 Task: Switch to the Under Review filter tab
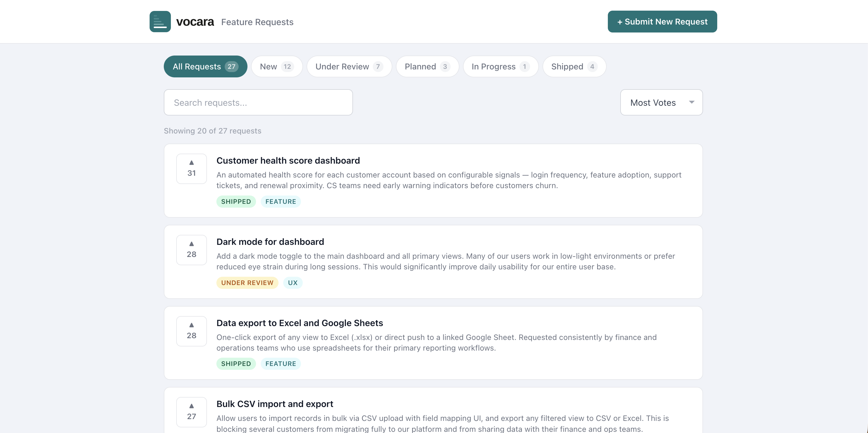349,66
